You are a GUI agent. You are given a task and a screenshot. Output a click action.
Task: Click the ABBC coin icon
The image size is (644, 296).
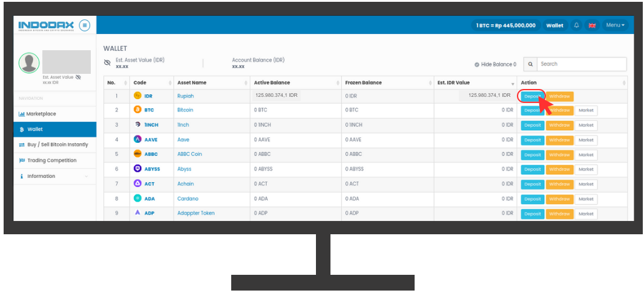tap(137, 154)
